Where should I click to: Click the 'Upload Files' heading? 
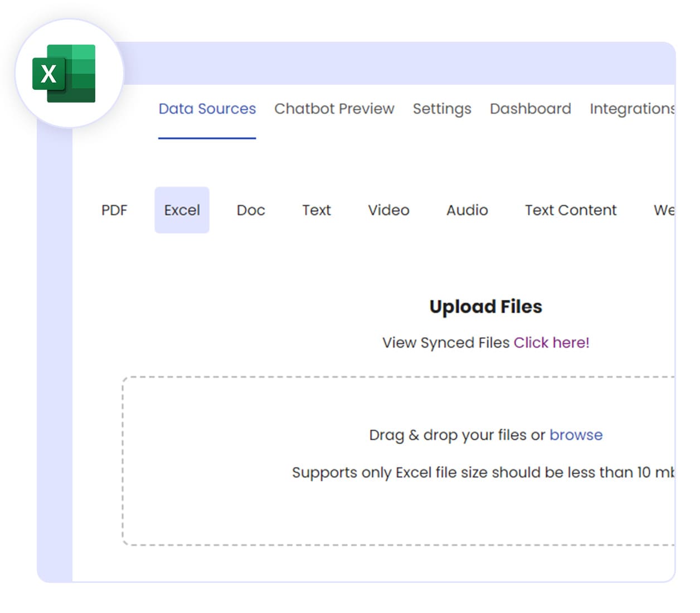point(486,306)
